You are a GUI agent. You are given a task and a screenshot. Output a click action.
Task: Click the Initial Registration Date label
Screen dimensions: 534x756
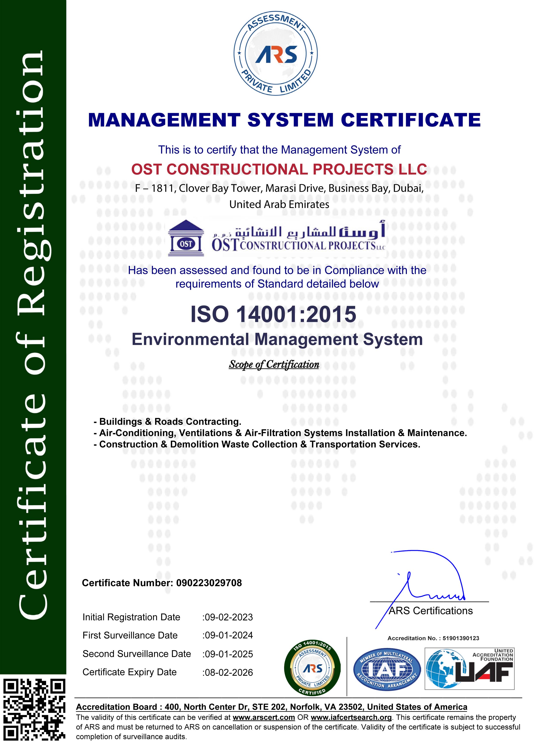click(131, 617)
